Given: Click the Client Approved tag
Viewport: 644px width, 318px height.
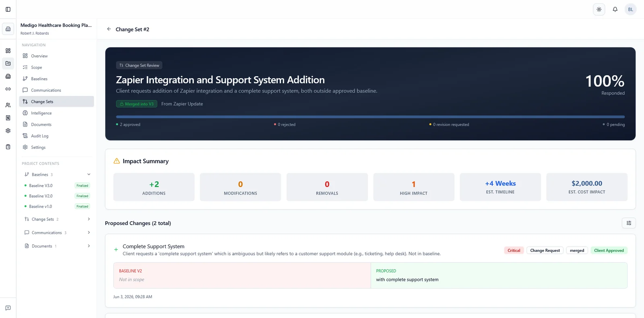Looking at the screenshot, I should [x=609, y=250].
